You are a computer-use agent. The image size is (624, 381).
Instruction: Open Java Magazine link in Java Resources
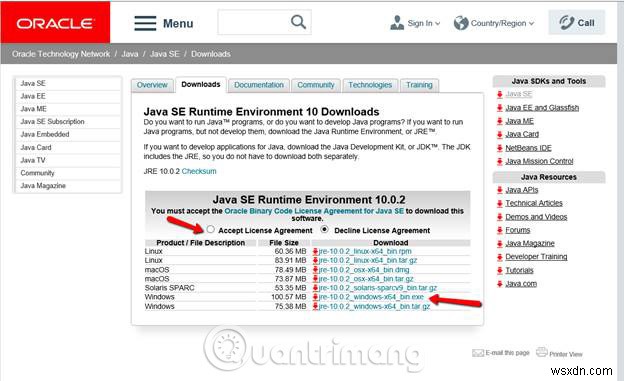pyautogui.click(x=530, y=243)
